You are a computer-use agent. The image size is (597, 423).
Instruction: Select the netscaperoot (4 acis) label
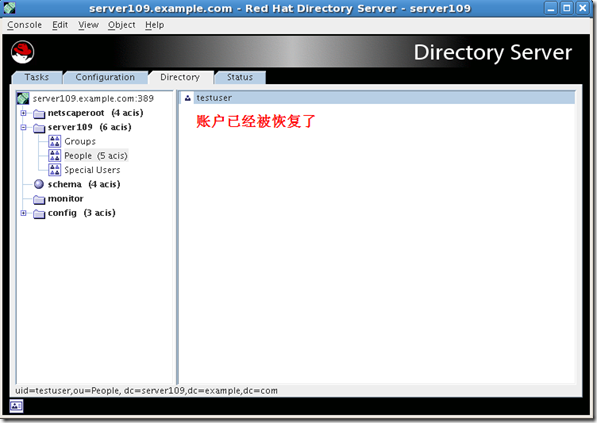tap(96, 113)
